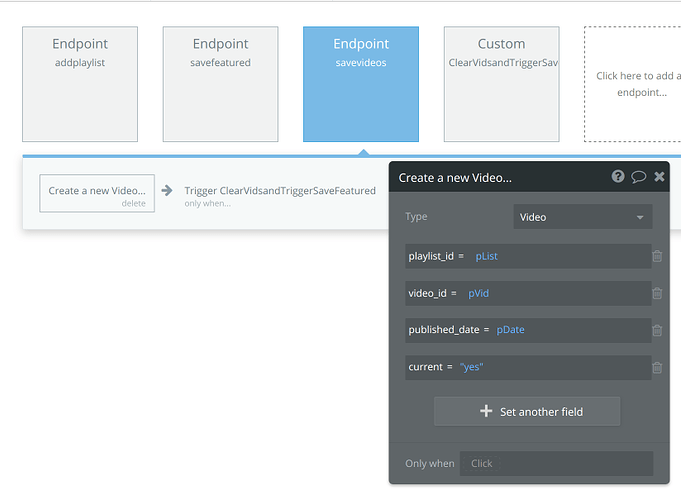This screenshot has height=500, width=681.
Task: Open the Type dropdown showing Video
Action: [x=582, y=217]
